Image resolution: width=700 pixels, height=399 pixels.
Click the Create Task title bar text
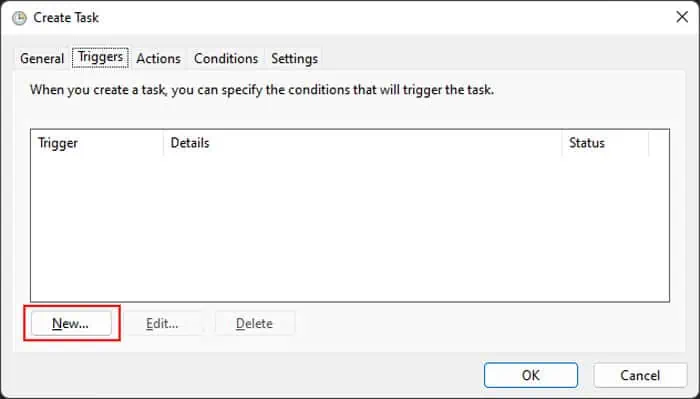click(x=66, y=18)
